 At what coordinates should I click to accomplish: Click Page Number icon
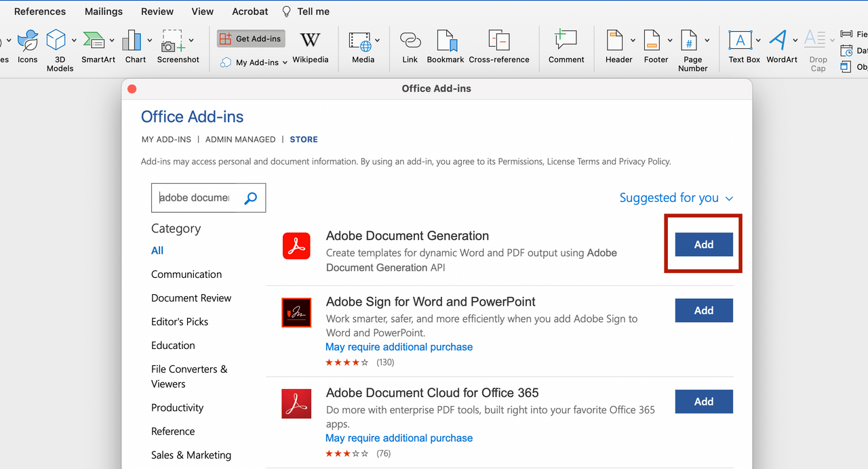point(689,41)
